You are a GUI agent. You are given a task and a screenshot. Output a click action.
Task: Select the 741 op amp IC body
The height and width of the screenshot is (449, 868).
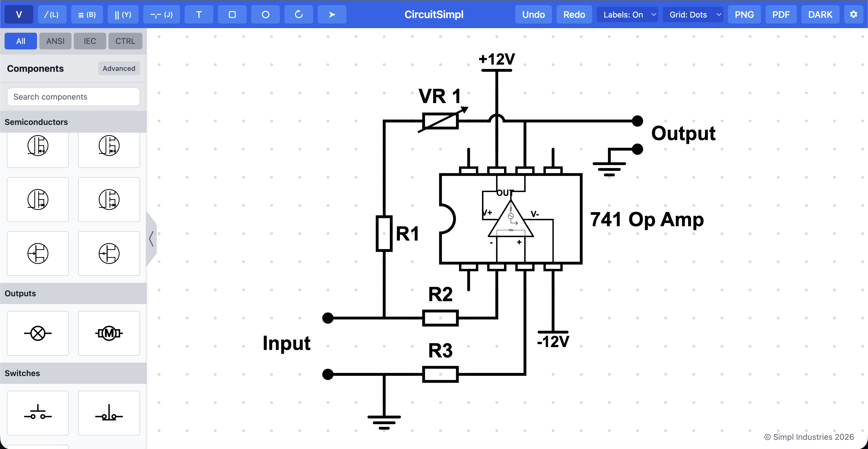tap(511, 218)
